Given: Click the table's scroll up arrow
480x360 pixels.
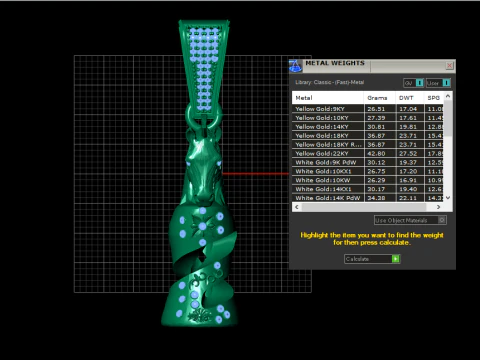Looking at the screenshot, I should click(x=448, y=96).
